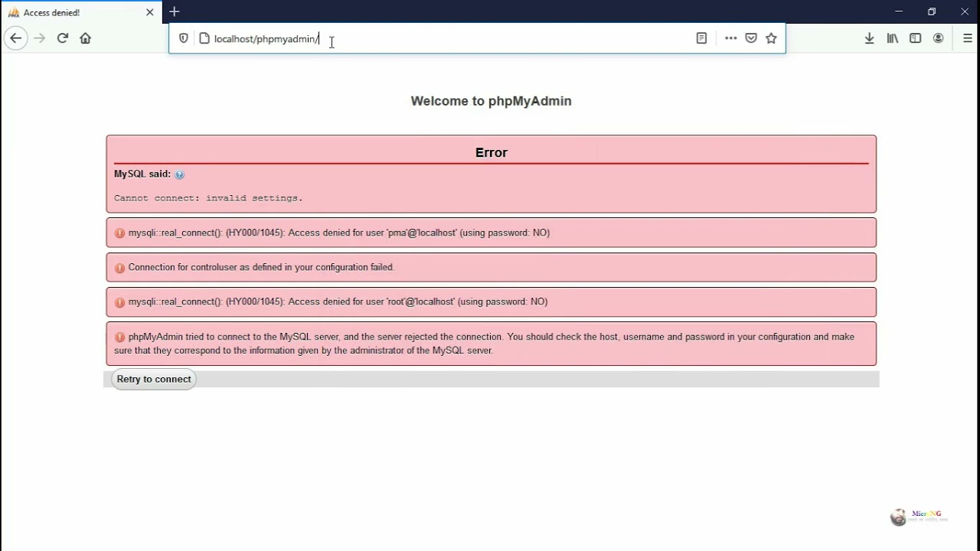
Task: Click error icon beside 'pma'@'localhost' message
Action: (x=119, y=233)
